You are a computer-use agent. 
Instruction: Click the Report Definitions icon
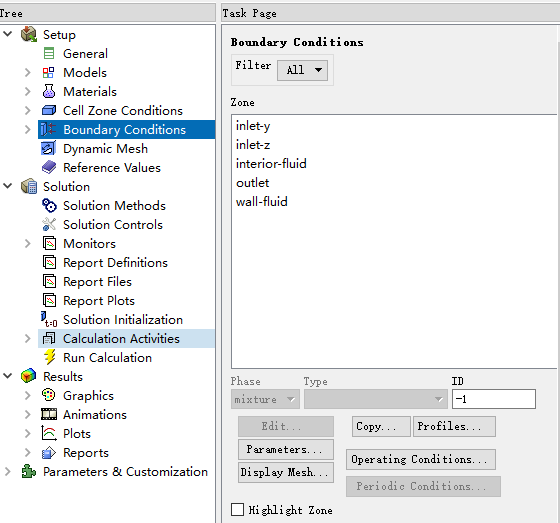[49, 262]
